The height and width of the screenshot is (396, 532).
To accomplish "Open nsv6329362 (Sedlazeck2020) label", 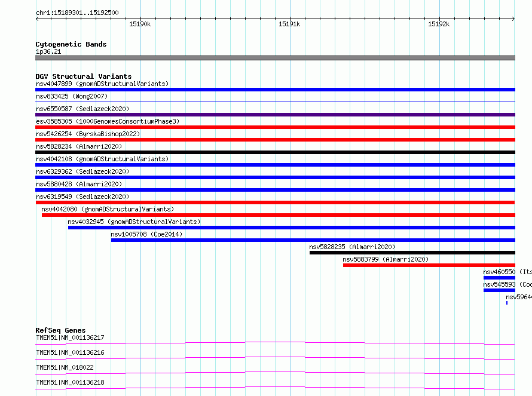I will [x=82, y=171].
